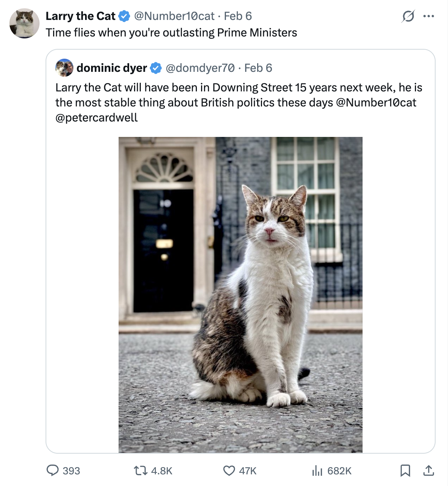This screenshot has height=486, width=448.
Task: Click dominic dyer's small avatar
Action: pos(64,68)
